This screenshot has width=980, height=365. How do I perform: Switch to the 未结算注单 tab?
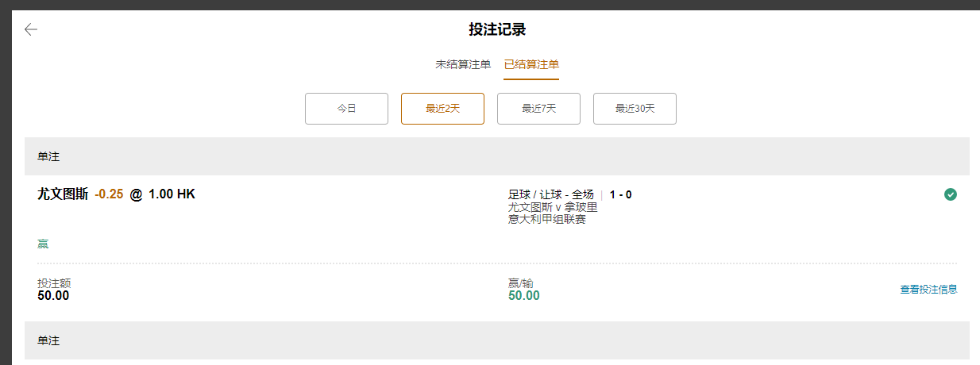point(463,64)
